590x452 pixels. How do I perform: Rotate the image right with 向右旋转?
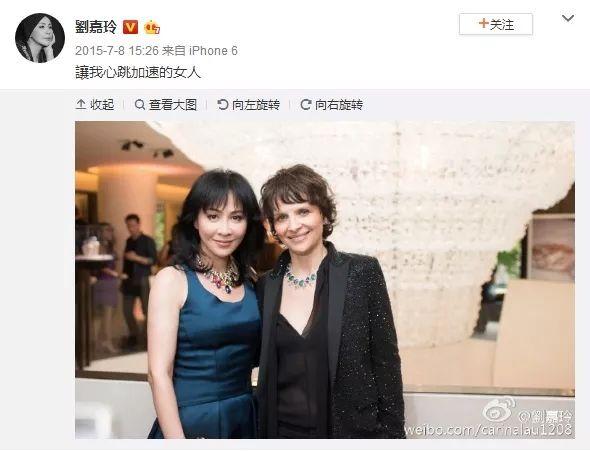tap(332, 105)
